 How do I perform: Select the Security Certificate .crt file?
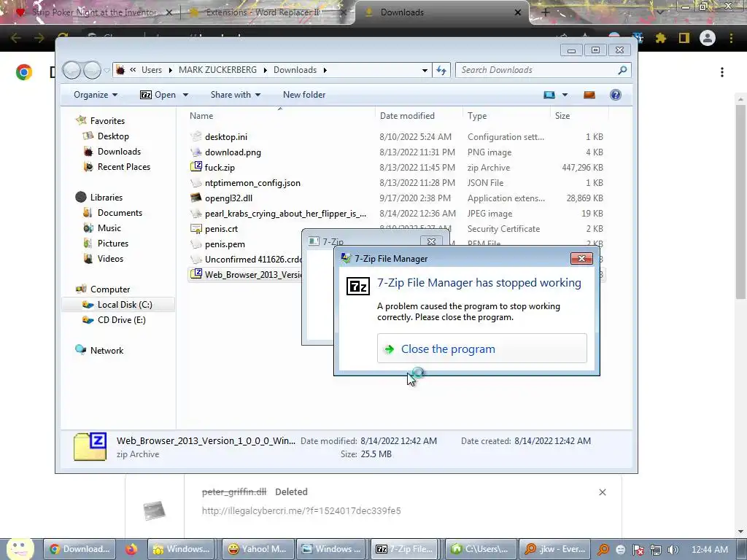(x=221, y=228)
